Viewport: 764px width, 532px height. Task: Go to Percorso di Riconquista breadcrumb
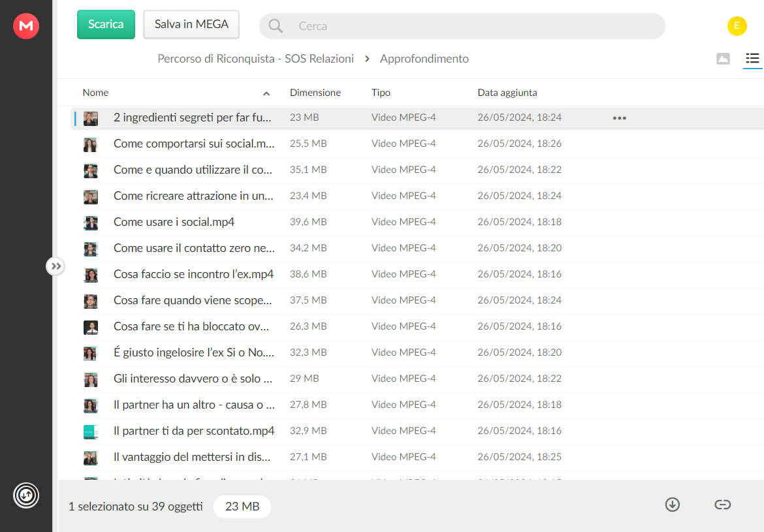click(255, 59)
